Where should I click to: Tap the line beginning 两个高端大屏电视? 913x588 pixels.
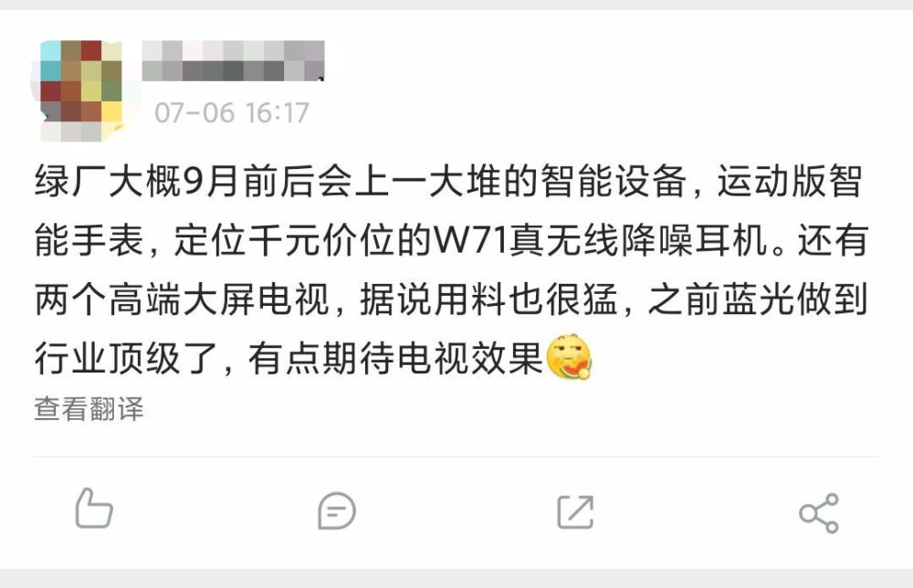452,299
